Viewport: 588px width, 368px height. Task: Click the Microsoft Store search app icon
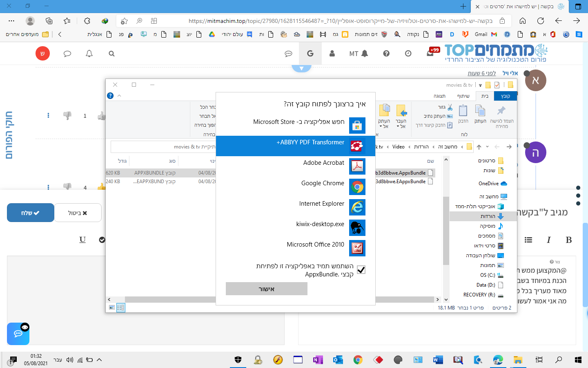point(357,126)
